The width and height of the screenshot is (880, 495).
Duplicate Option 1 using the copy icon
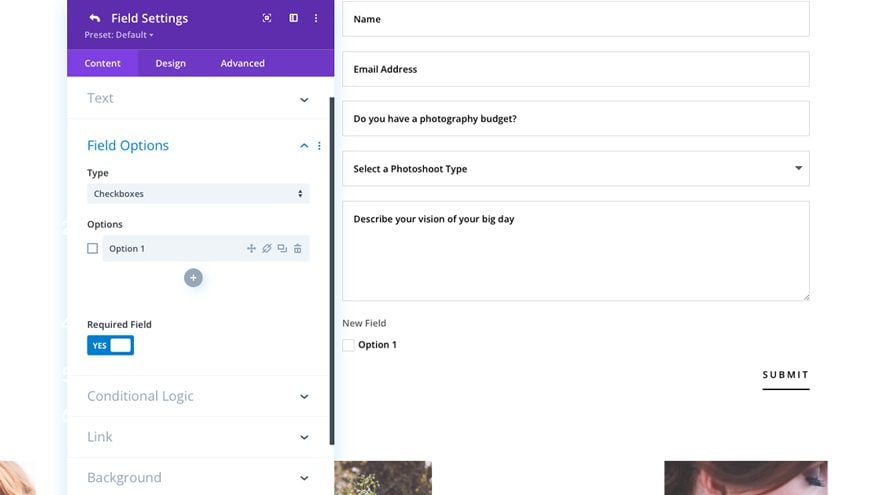click(x=282, y=248)
